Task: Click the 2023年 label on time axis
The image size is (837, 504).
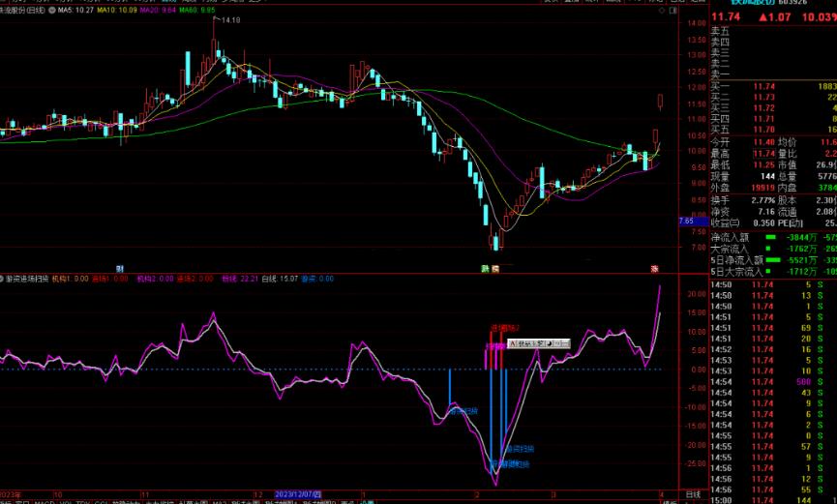Action: (11, 494)
